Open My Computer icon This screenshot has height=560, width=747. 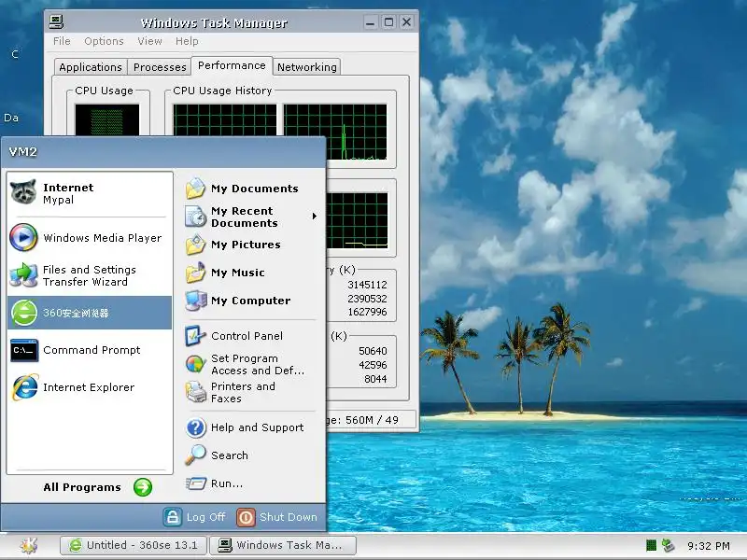(x=195, y=301)
